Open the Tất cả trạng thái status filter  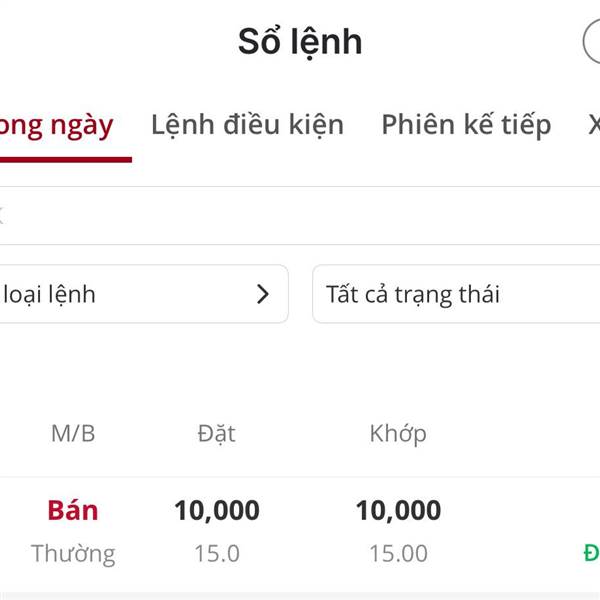pos(456,294)
